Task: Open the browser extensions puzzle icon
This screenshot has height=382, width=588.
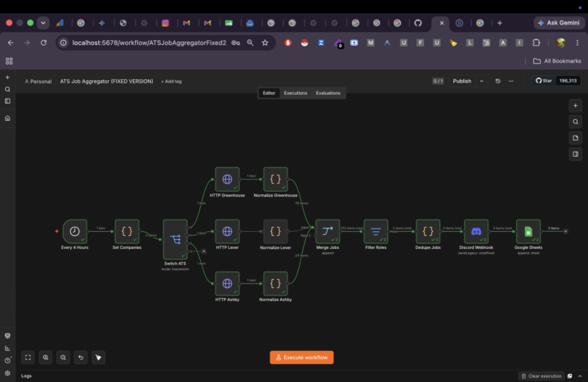Action: click(x=537, y=42)
